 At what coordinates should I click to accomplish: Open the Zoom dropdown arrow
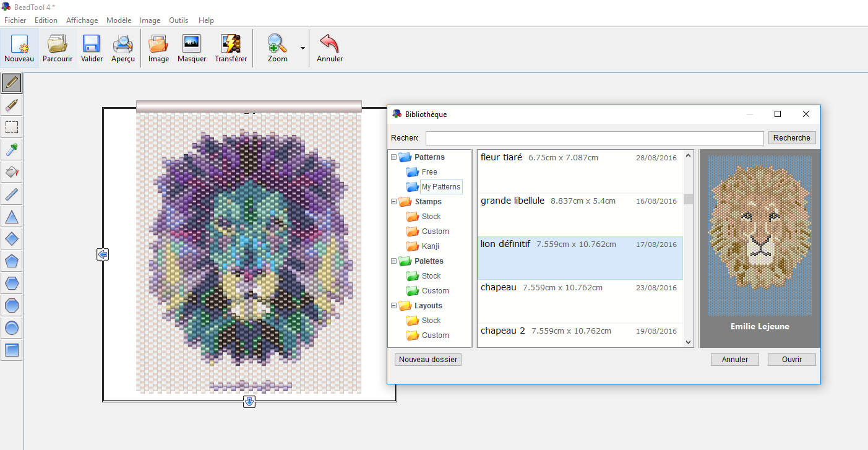(303, 48)
